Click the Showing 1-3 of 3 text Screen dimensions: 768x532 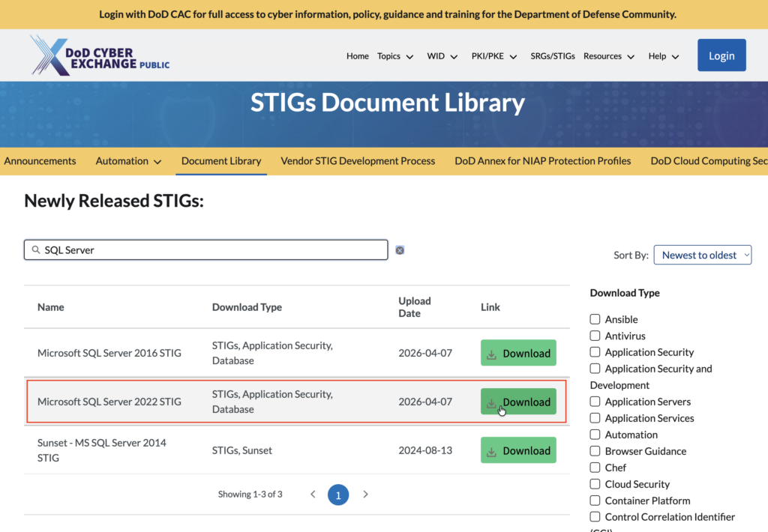click(x=250, y=495)
